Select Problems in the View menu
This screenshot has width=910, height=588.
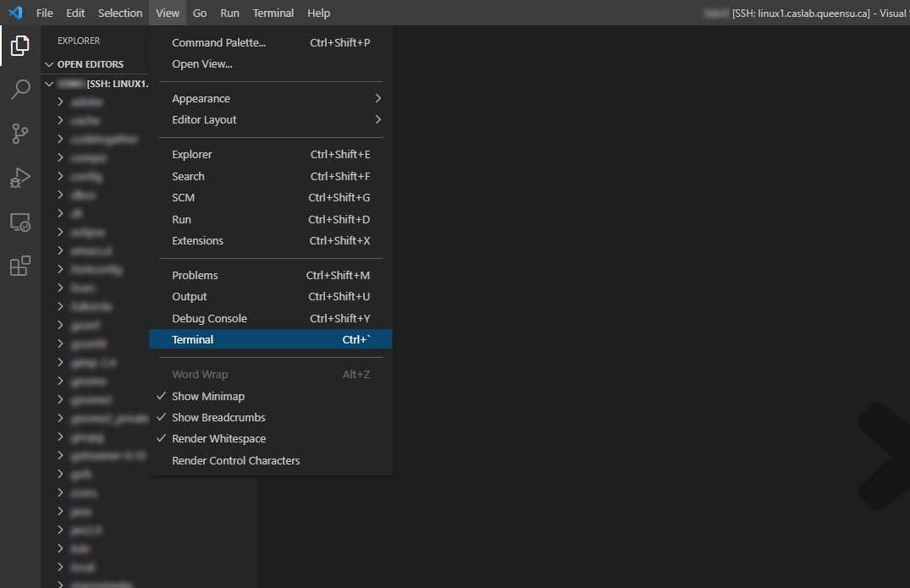tap(270, 276)
